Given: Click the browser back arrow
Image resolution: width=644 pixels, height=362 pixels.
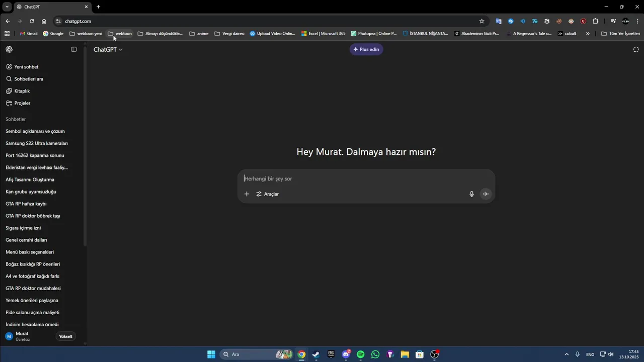Looking at the screenshot, I should [8, 21].
